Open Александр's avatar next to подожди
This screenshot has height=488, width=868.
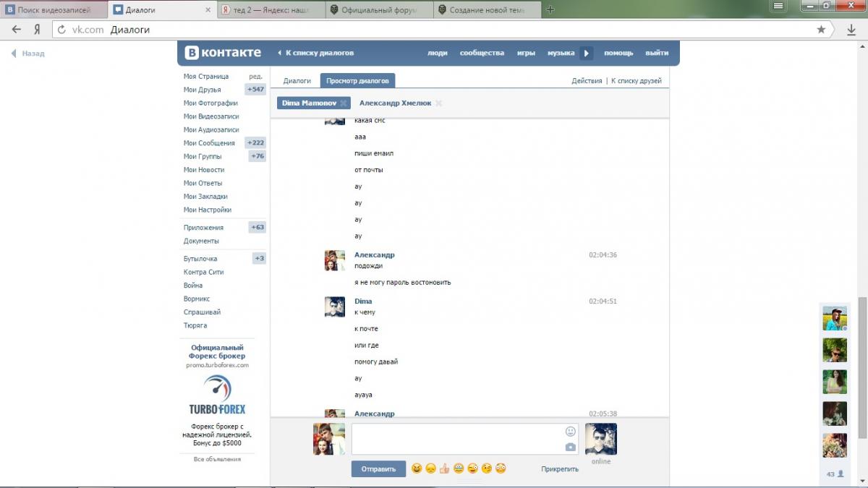tap(334, 260)
